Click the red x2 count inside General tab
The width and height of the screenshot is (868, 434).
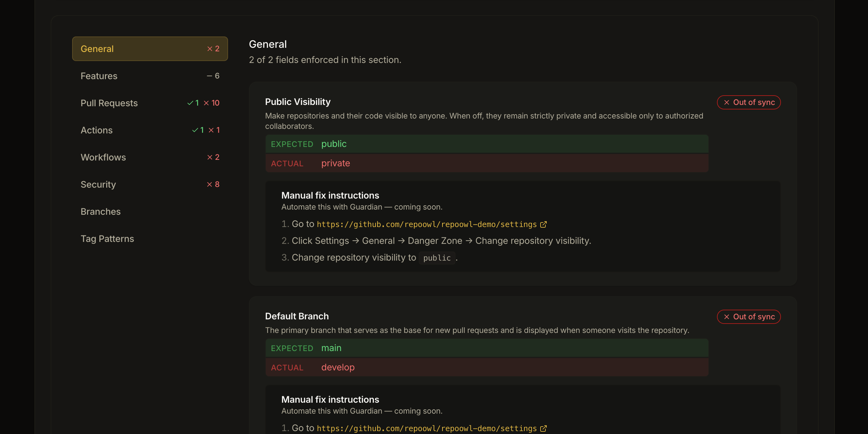click(212, 48)
